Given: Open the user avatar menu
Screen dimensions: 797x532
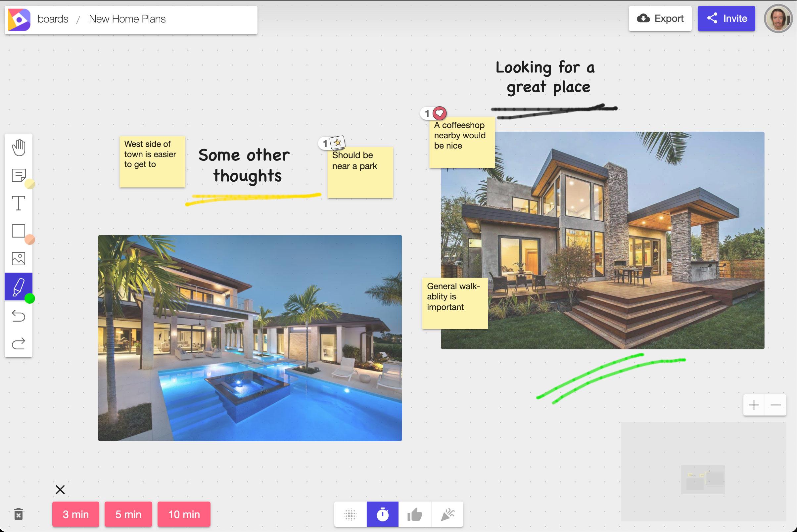Looking at the screenshot, I should tap(778, 19).
